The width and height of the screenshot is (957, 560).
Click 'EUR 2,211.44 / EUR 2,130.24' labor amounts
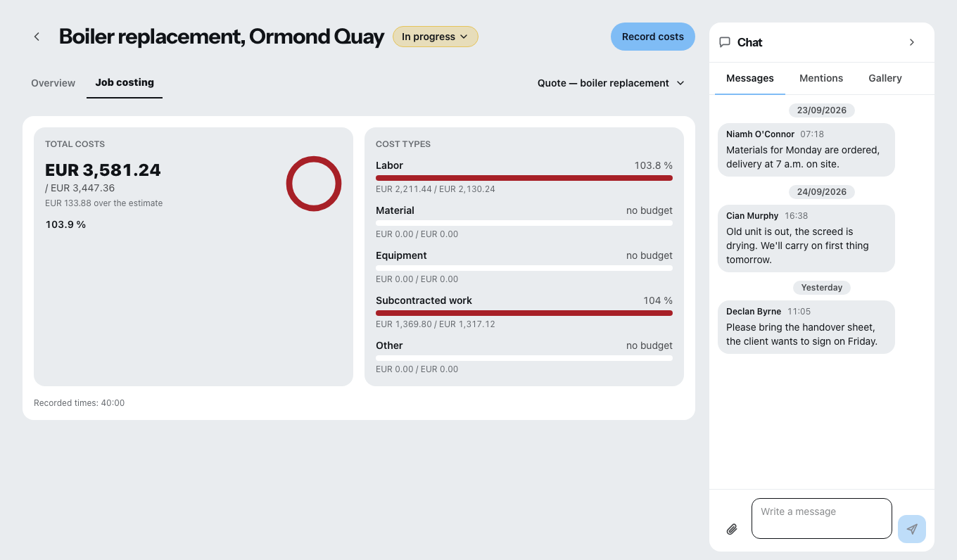coord(437,189)
